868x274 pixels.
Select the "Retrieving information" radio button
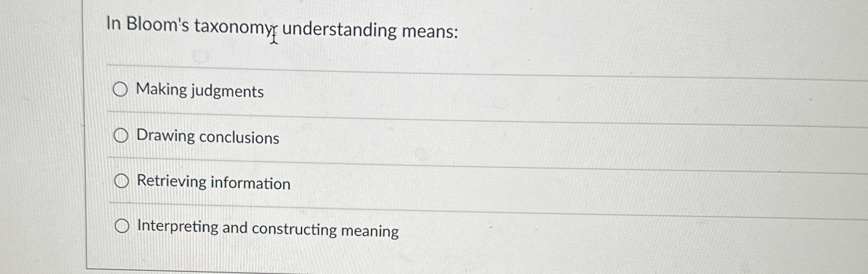122,181
